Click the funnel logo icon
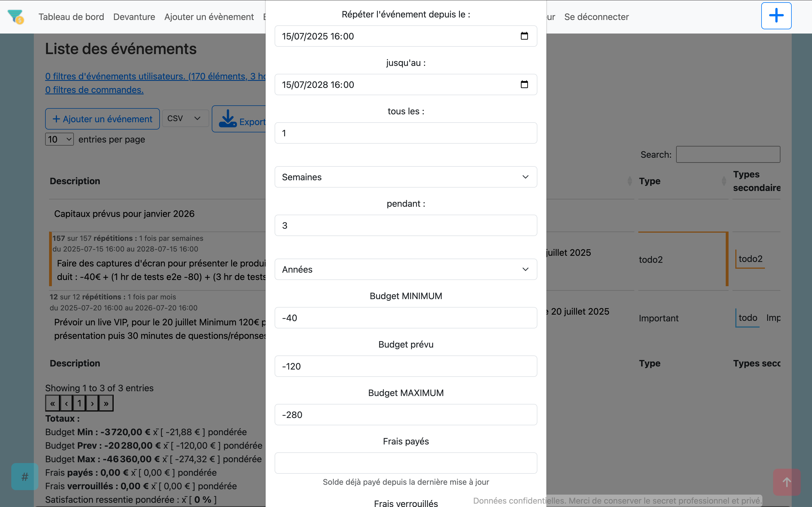This screenshot has height=507, width=812. [x=16, y=16]
